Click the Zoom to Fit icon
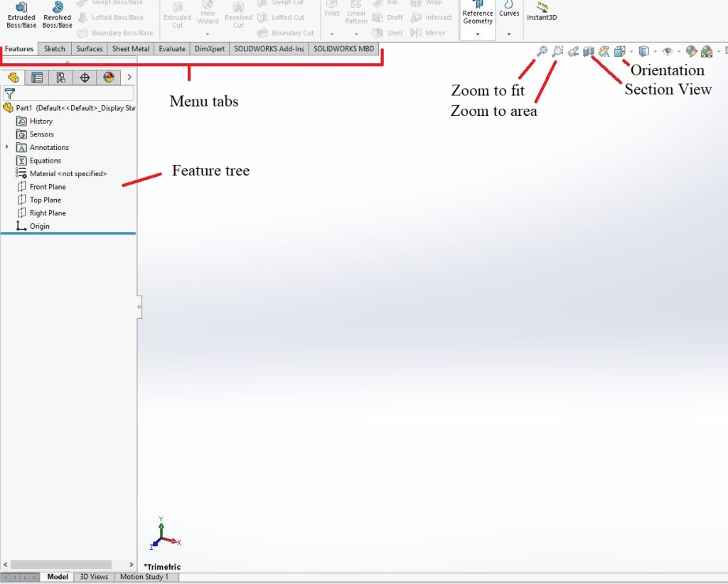728x584 pixels. pos(542,51)
